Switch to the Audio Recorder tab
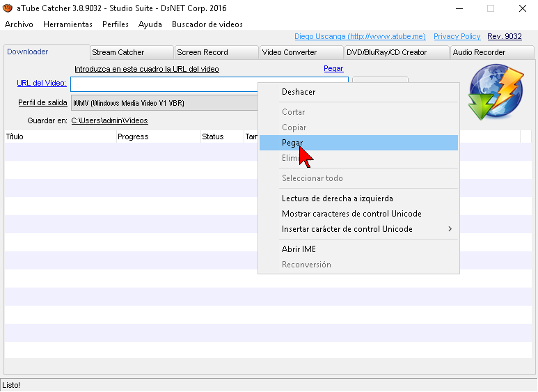 click(492, 52)
